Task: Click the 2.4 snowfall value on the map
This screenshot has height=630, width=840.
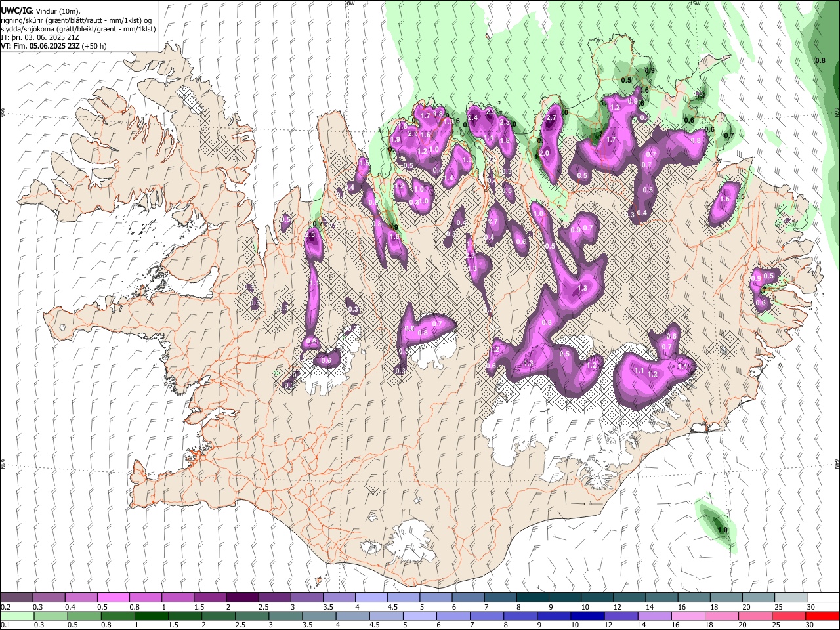Action: (x=473, y=117)
